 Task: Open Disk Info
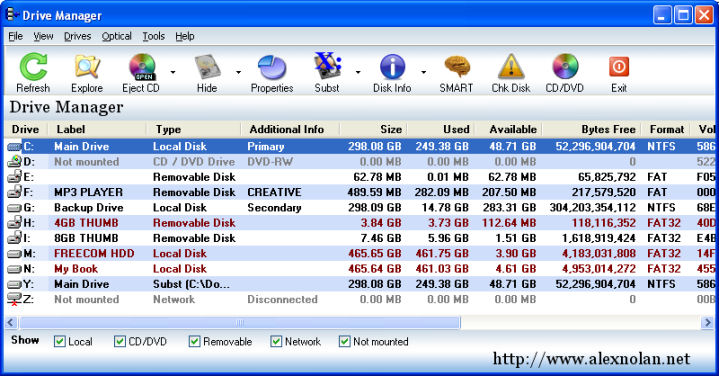click(393, 67)
